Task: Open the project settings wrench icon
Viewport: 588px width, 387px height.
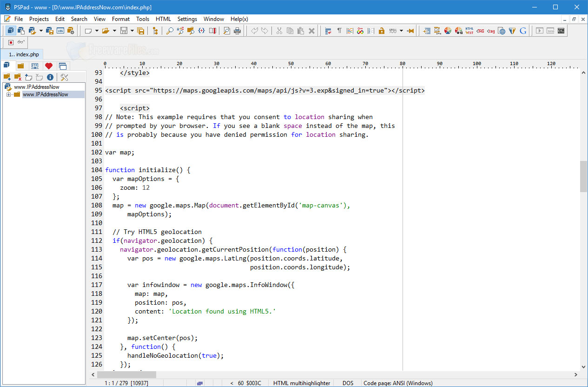Action: pyautogui.click(x=65, y=77)
